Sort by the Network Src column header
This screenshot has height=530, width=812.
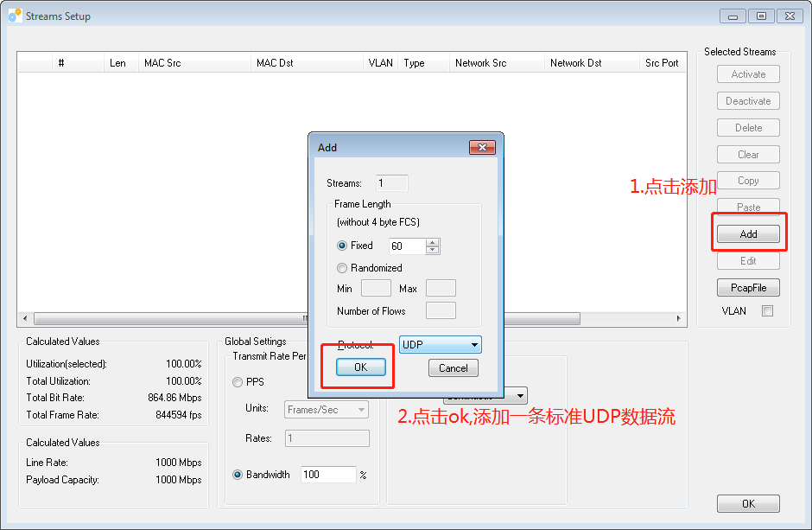point(497,63)
